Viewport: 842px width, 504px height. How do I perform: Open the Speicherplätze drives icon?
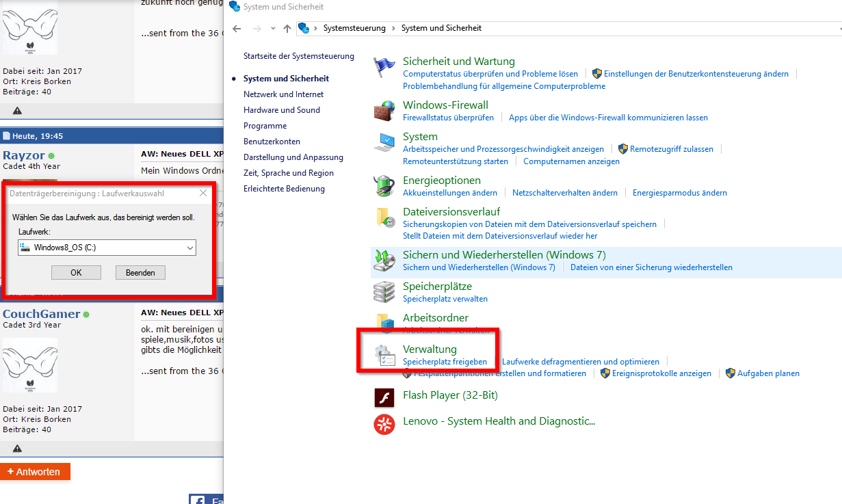(384, 292)
